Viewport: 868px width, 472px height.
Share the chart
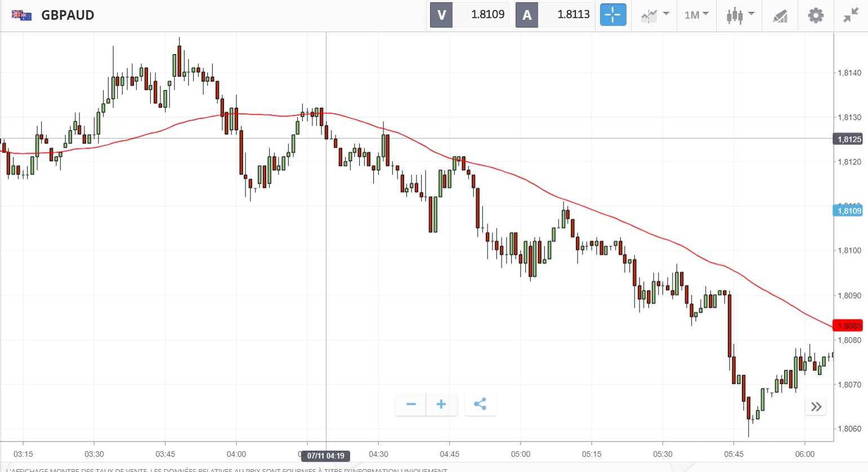tap(480, 404)
